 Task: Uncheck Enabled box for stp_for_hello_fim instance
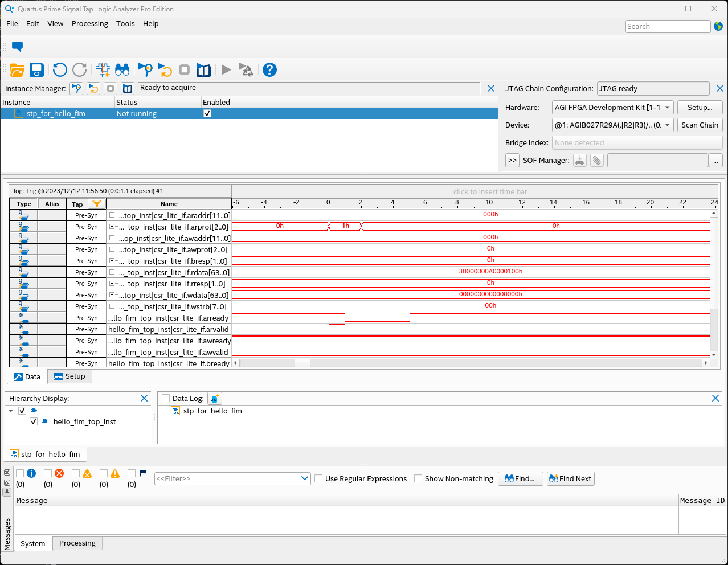coord(207,113)
